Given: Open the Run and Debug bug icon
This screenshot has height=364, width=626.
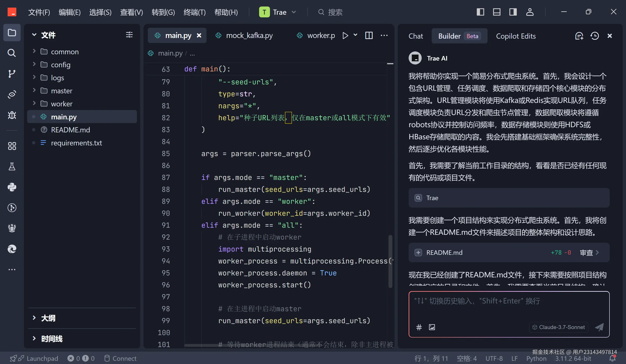Looking at the screenshot, I should (12, 115).
